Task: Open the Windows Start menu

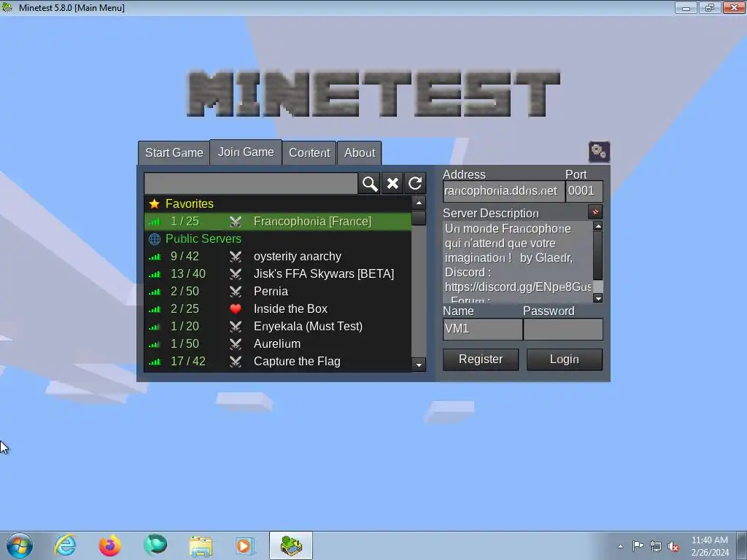Action: point(20,545)
